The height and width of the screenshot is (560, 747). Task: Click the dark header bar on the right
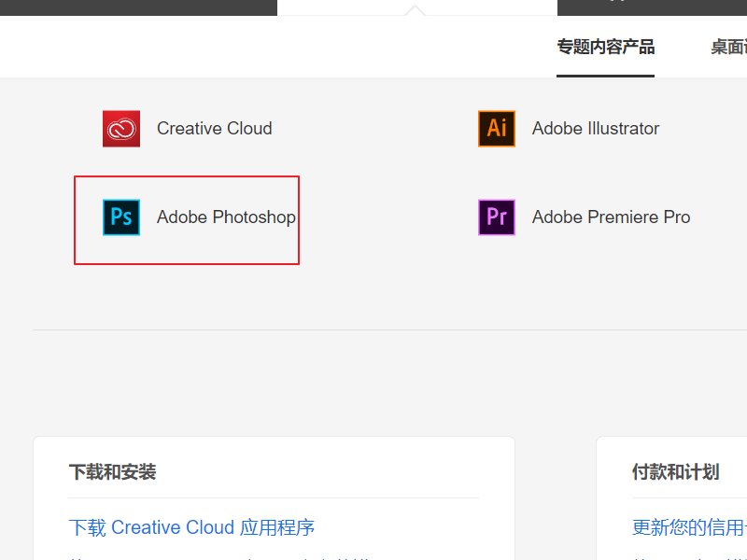[652, 7]
